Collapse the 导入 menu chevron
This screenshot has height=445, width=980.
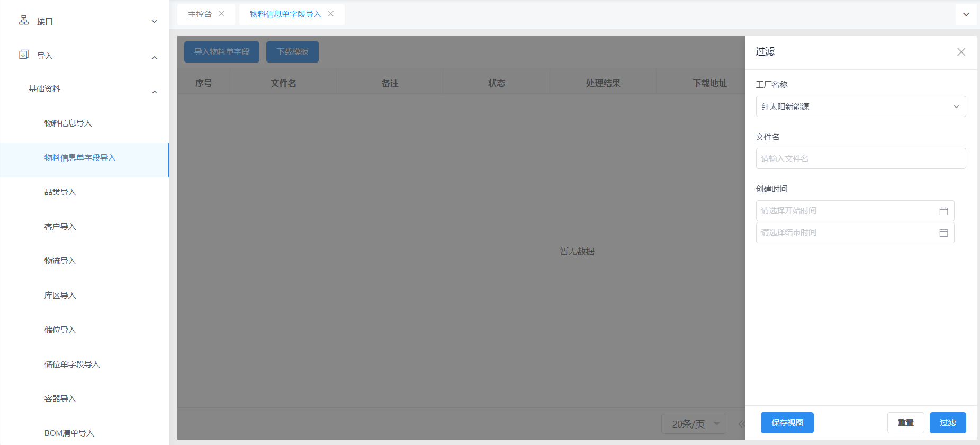click(154, 57)
